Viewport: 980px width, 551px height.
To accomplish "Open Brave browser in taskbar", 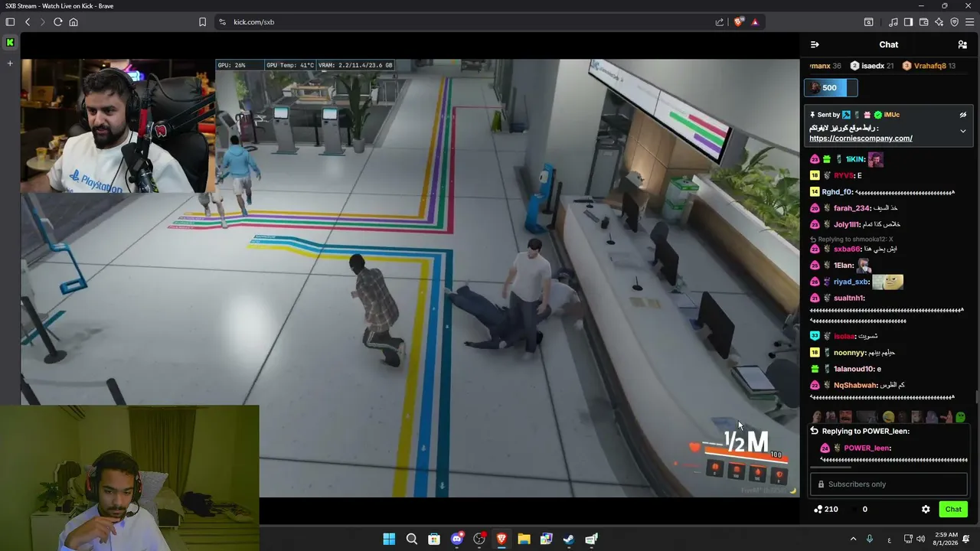I will (x=501, y=539).
